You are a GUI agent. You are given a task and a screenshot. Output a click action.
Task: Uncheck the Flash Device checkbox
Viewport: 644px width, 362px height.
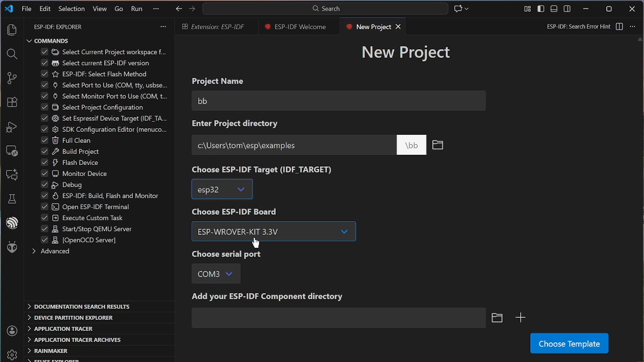click(44, 162)
